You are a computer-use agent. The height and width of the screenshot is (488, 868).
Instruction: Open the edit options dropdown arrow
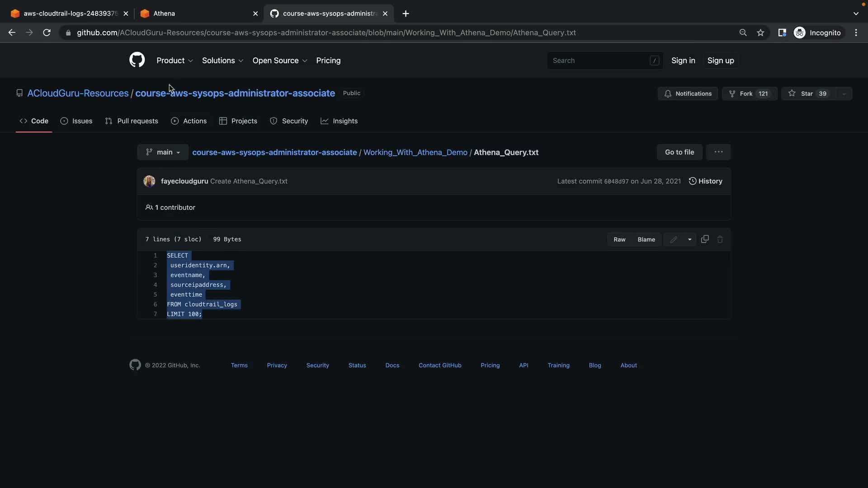pyautogui.click(x=689, y=239)
